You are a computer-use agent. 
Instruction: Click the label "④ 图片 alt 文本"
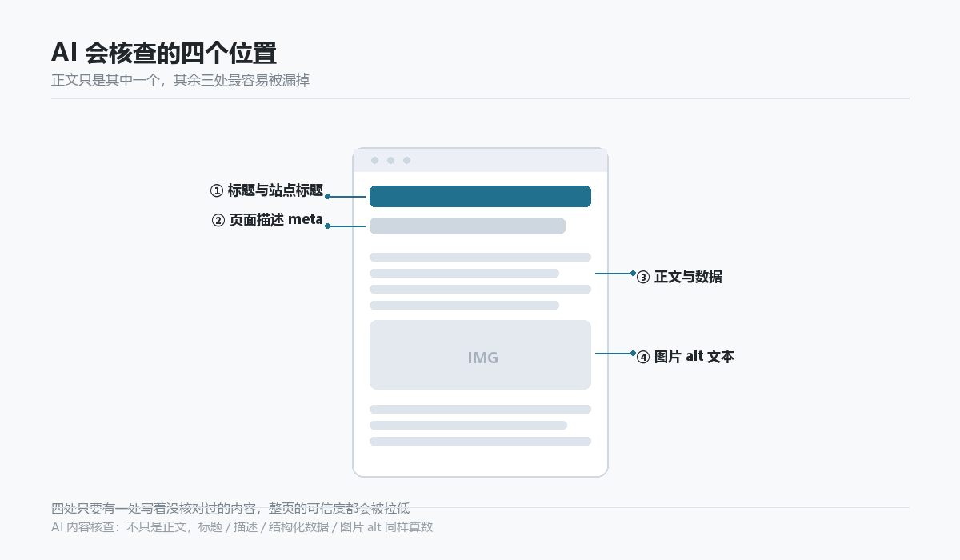tap(685, 357)
